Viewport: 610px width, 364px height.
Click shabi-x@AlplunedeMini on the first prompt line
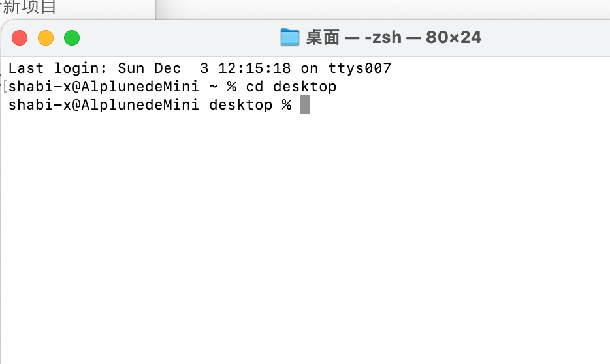[103, 87]
